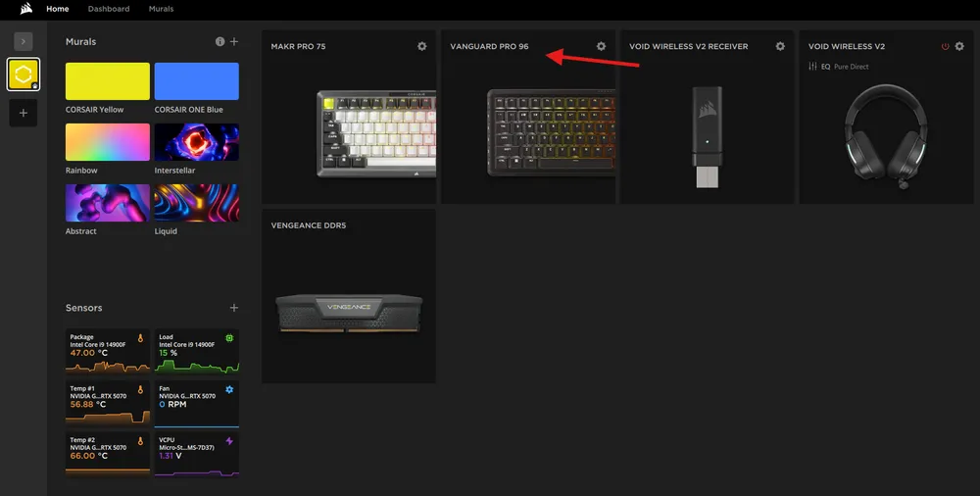980x496 pixels.
Task: Open the Home tab
Action: 58,9
